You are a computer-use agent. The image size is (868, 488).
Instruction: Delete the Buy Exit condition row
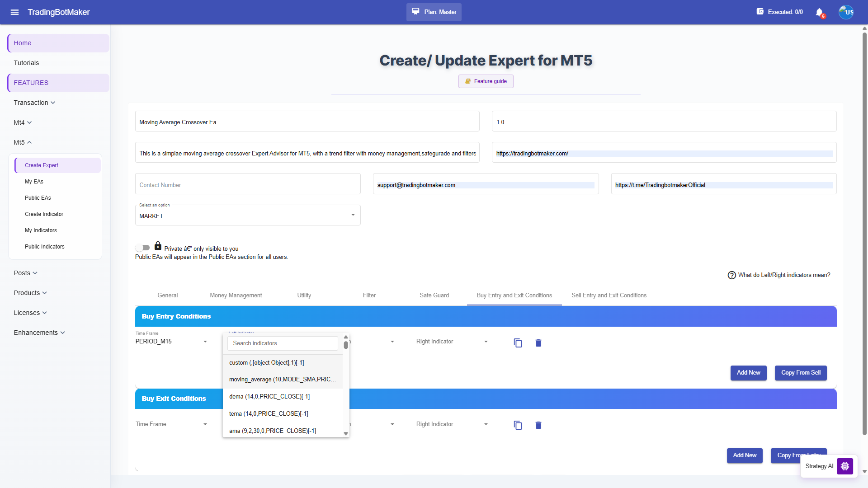pyautogui.click(x=538, y=425)
